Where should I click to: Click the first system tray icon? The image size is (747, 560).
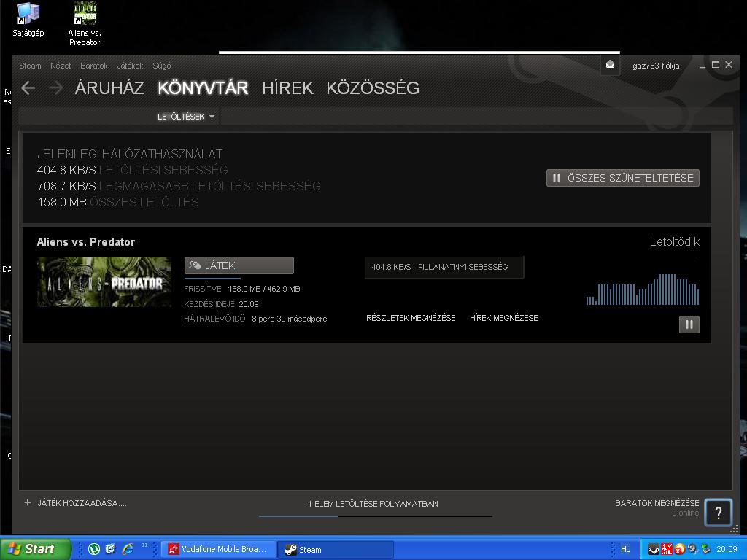654,549
